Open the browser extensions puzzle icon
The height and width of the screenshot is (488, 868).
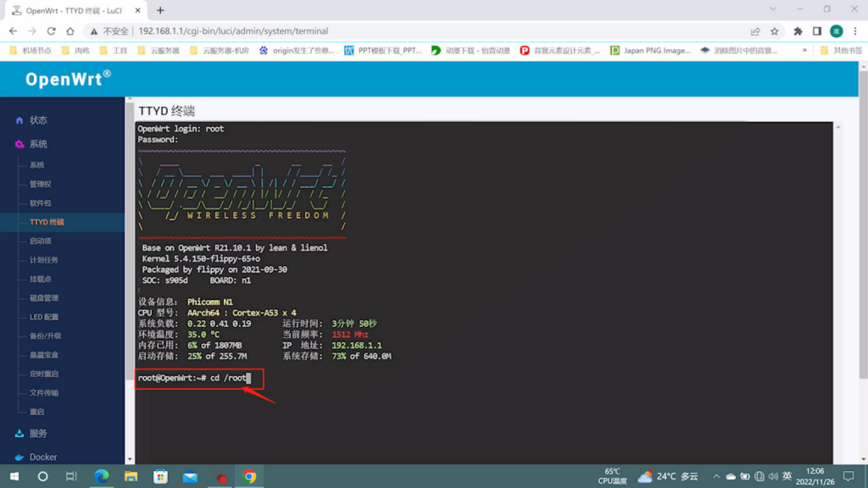798,31
